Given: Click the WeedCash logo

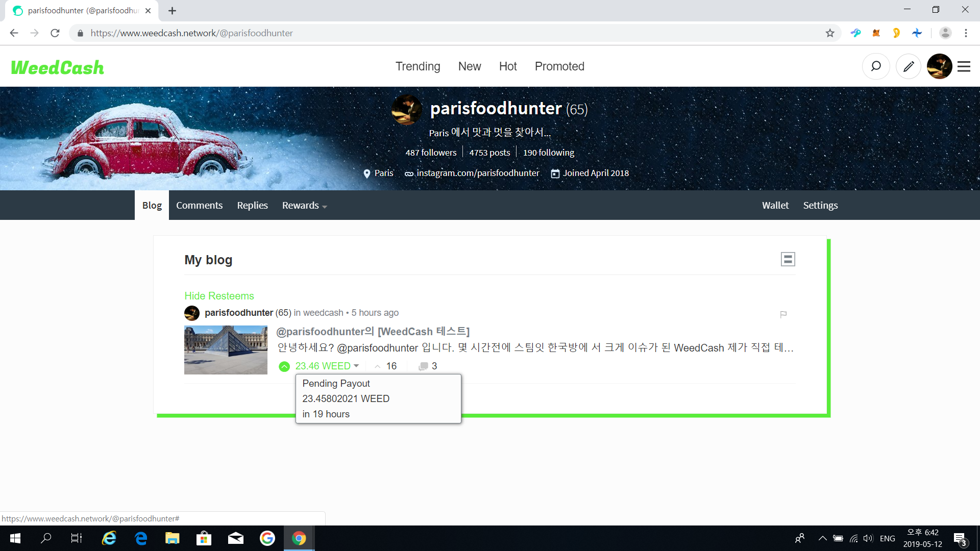Looking at the screenshot, I should pyautogui.click(x=57, y=67).
